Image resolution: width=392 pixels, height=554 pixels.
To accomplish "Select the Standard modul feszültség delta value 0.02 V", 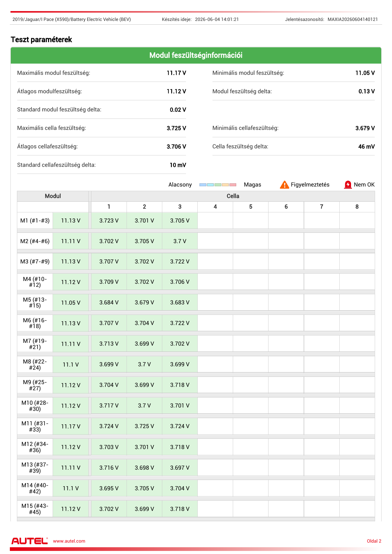I will click(178, 110).
